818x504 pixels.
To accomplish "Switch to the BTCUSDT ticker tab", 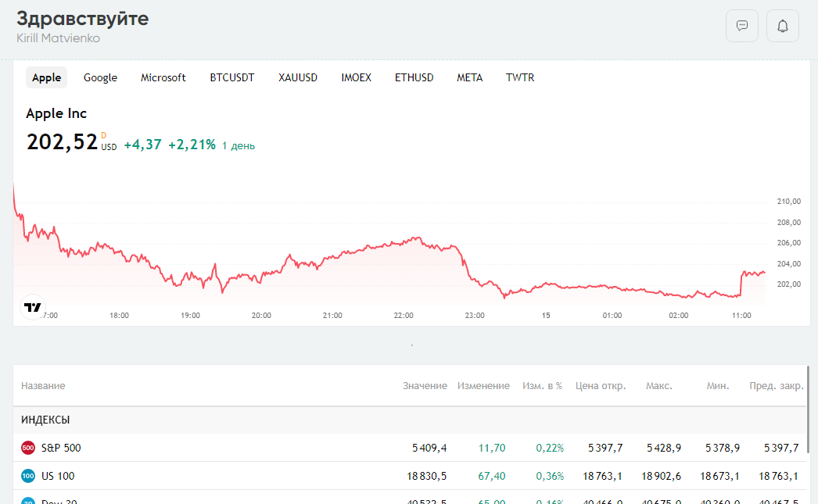I will (232, 77).
